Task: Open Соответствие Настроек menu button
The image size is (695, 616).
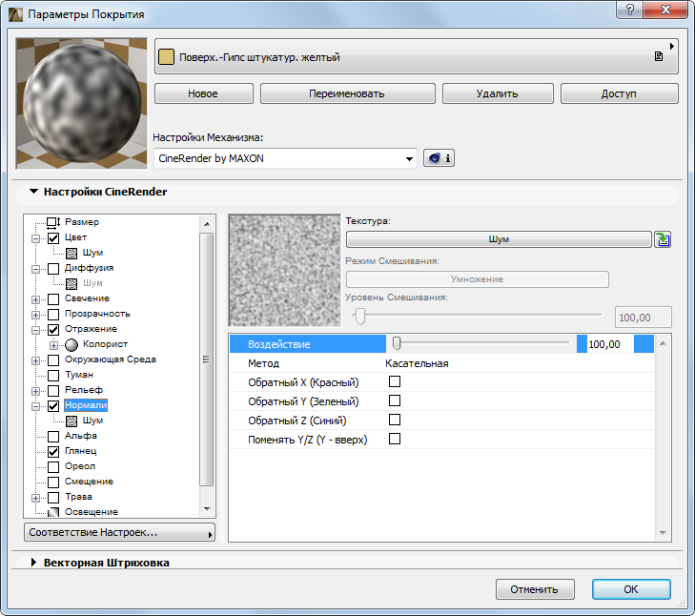Action: tap(120, 532)
